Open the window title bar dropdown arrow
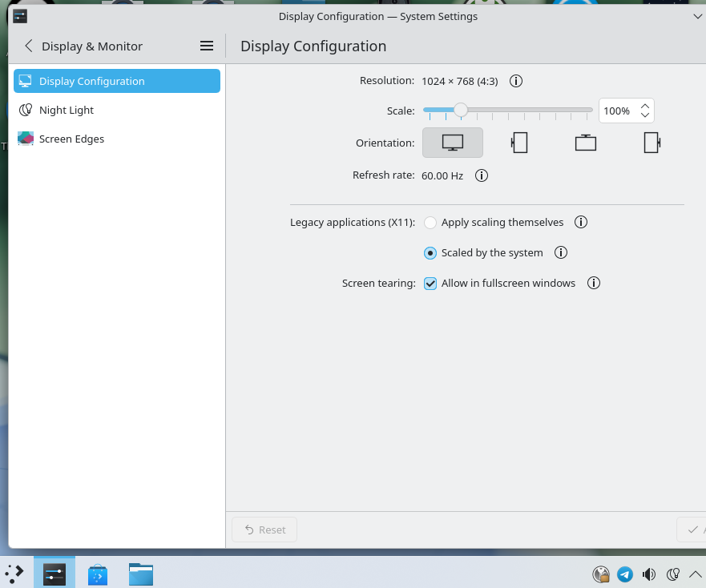The height and width of the screenshot is (588, 706). coord(697,17)
